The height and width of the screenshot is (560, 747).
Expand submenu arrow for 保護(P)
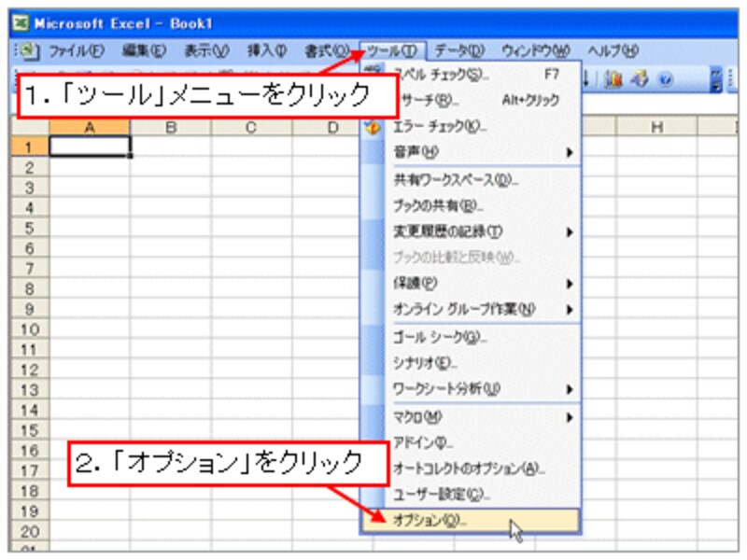[570, 285]
